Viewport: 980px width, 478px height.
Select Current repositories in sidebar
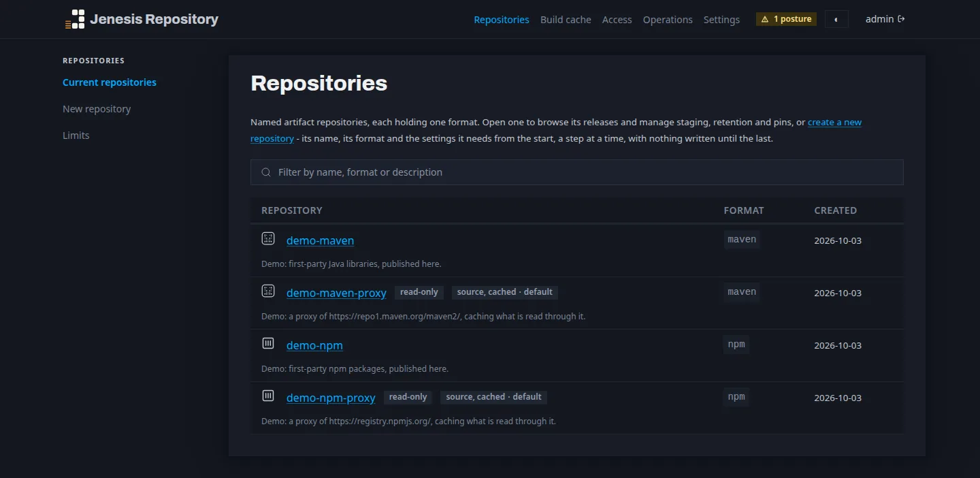tap(110, 82)
